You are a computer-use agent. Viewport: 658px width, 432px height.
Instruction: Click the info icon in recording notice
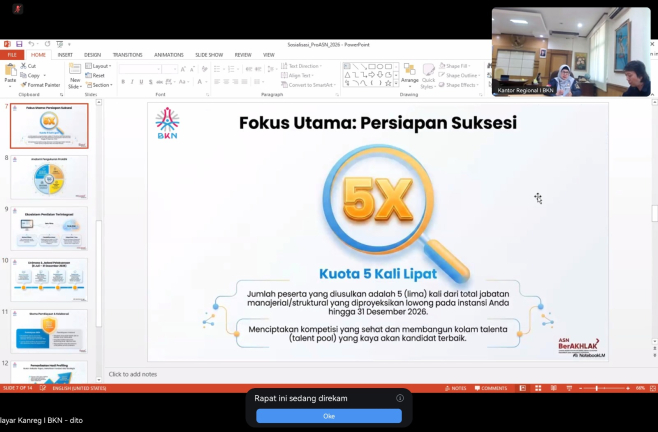(400, 398)
